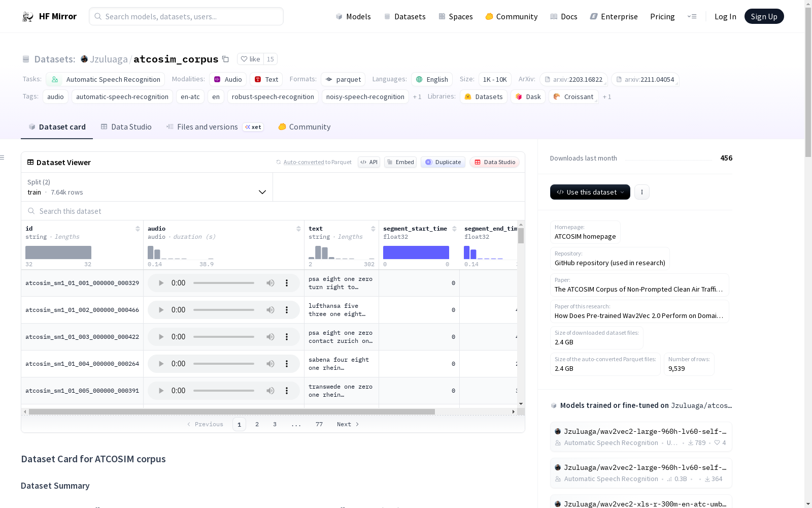812x508 pixels.
Task: Mute audio in the sabena four eight row
Action: point(270,364)
